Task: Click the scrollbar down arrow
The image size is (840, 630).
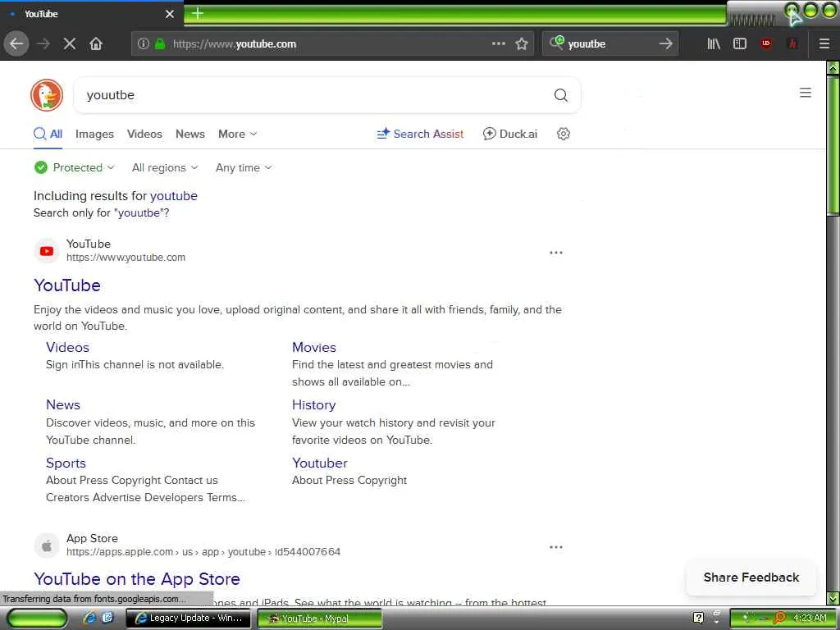Action: click(x=833, y=597)
